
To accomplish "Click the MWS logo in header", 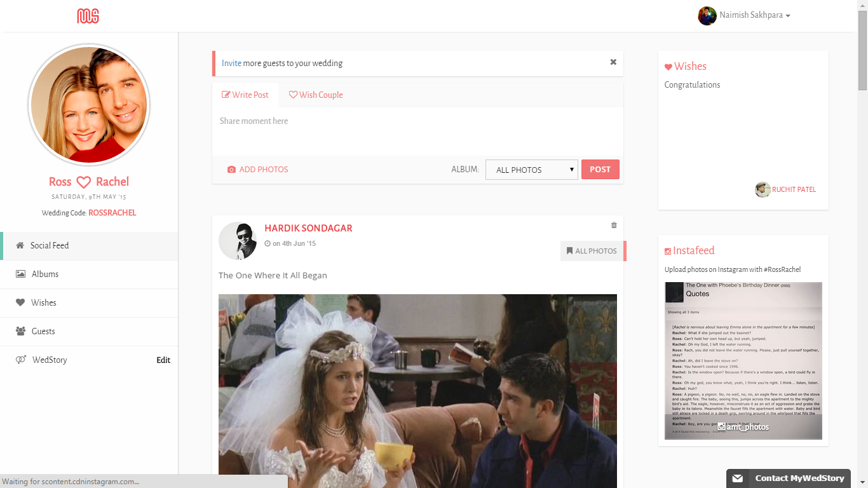I will click(x=88, y=16).
